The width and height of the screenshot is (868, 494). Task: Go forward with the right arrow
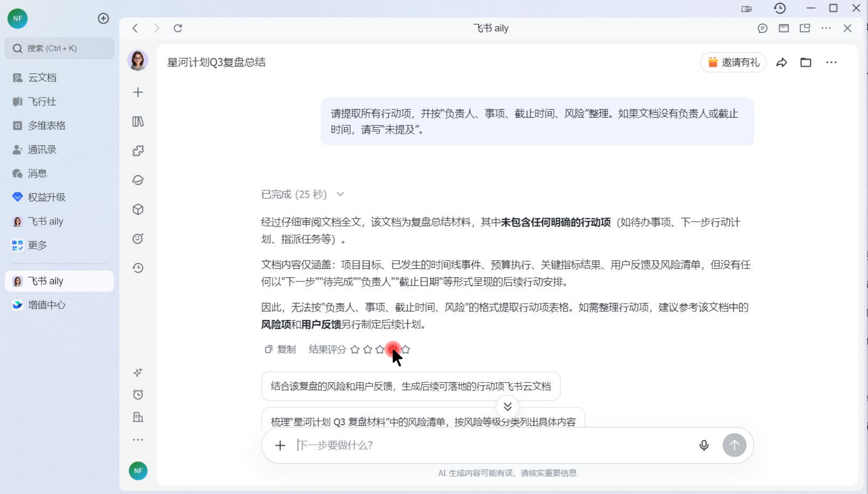point(156,28)
